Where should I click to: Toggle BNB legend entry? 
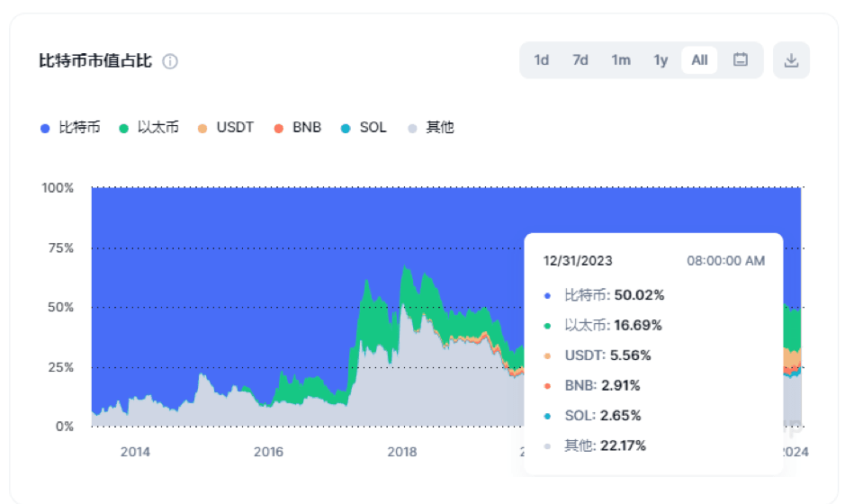pos(306,128)
